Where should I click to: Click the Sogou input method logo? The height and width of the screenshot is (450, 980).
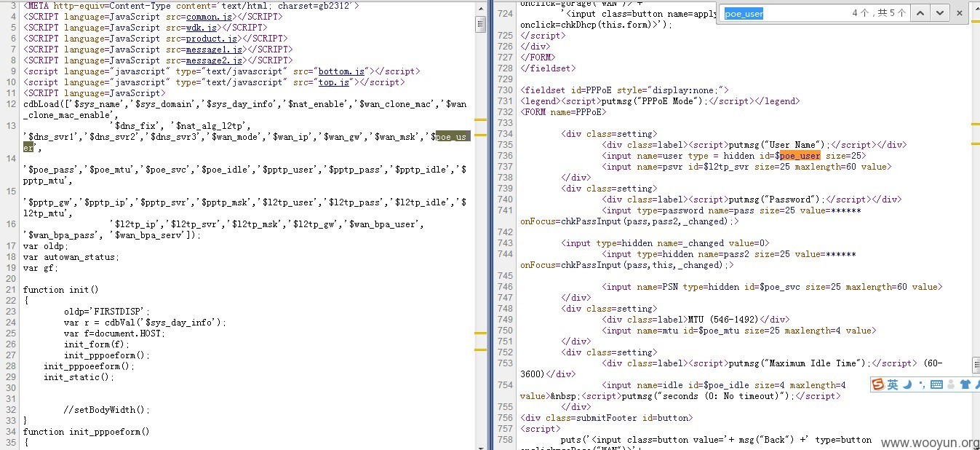pyautogui.click(x=878, y=384)
